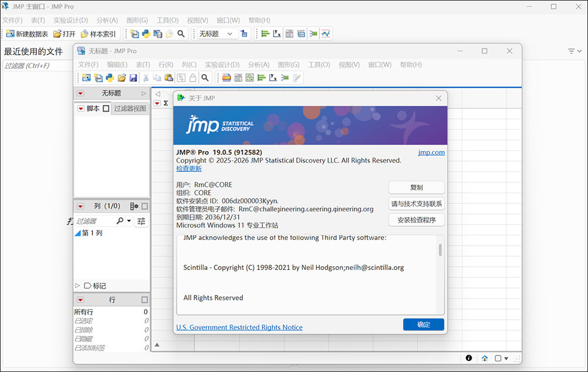Open the dropdown next to status bar square icon

pyautogui.click(x=506, y=358)
